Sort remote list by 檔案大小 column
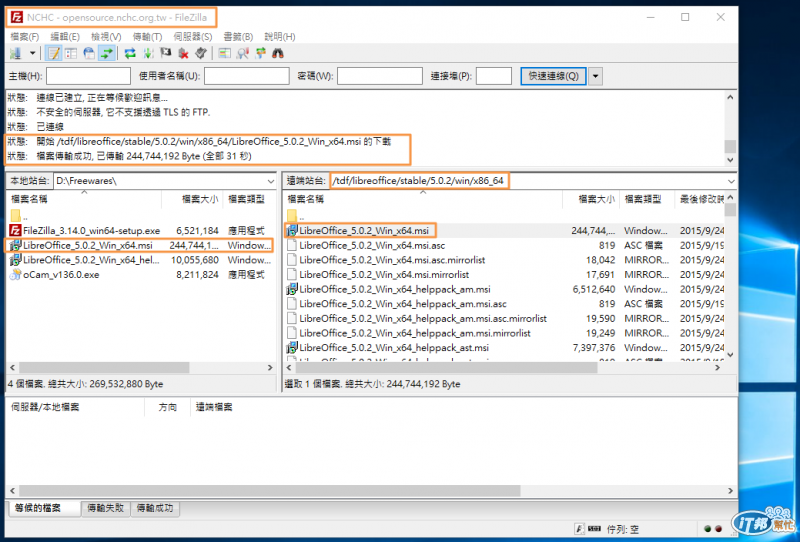Viewport: 800px width, 542px height. click(591, 199)
